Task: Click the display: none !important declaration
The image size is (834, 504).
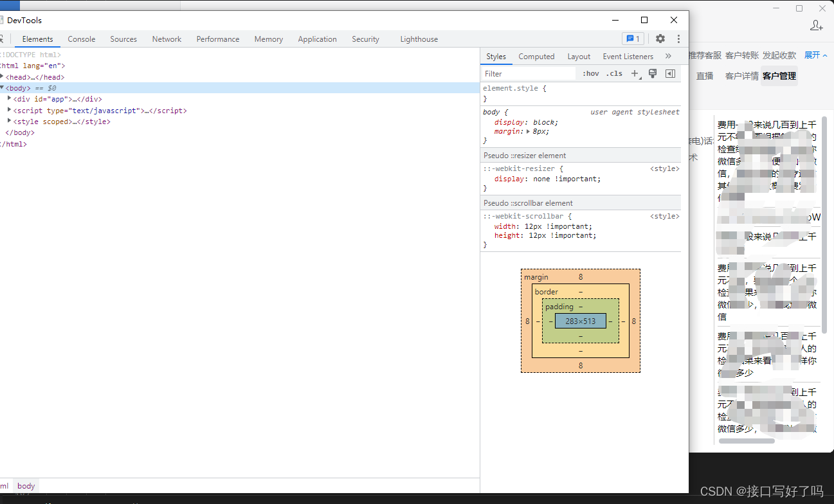Action: pos(547,179)
